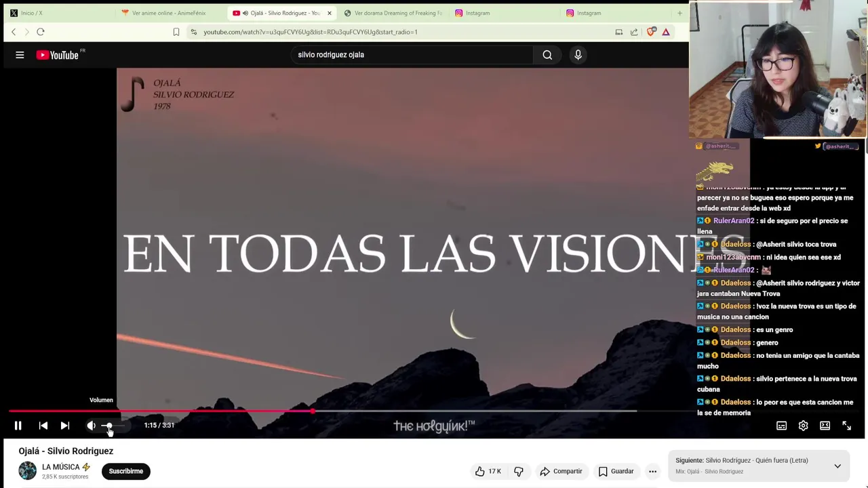868x488 pixels.
Task: Toggle subtitles on the video player
Action: (x=781, y=426)
